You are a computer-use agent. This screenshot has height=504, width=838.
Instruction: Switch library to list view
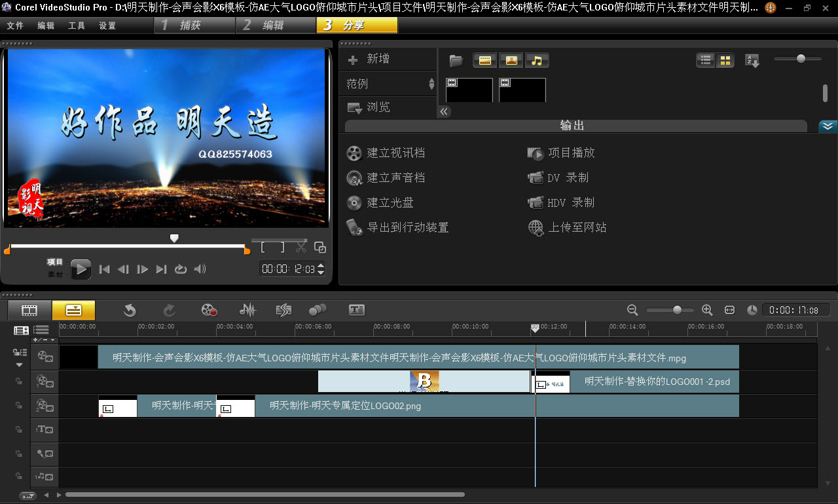[x=706, y=60]
